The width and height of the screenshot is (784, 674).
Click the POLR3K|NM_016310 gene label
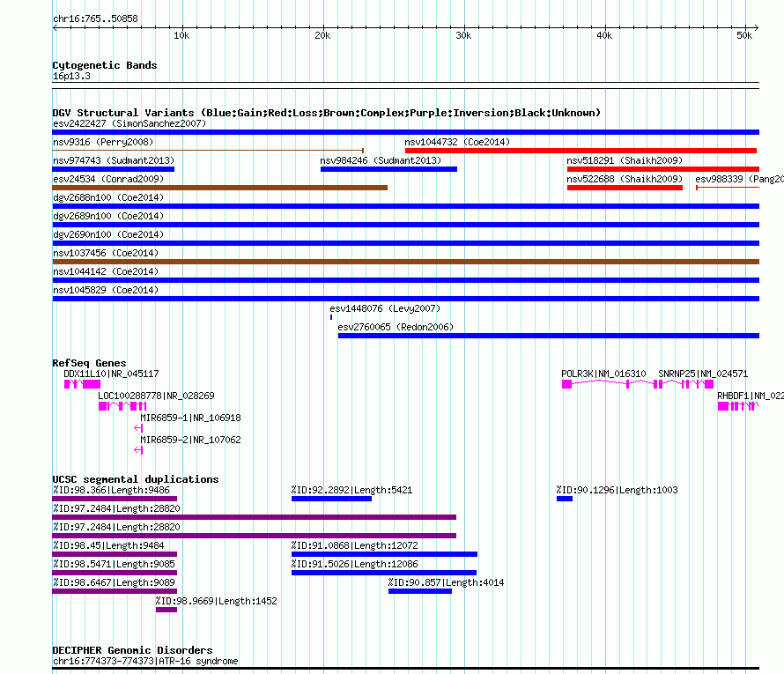point(603,374)
